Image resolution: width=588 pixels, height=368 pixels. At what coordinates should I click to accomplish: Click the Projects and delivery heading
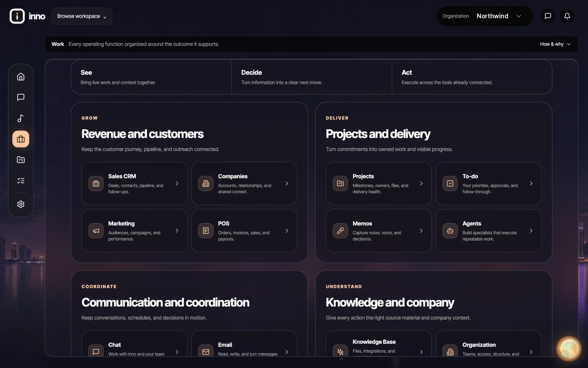point(378,134)
